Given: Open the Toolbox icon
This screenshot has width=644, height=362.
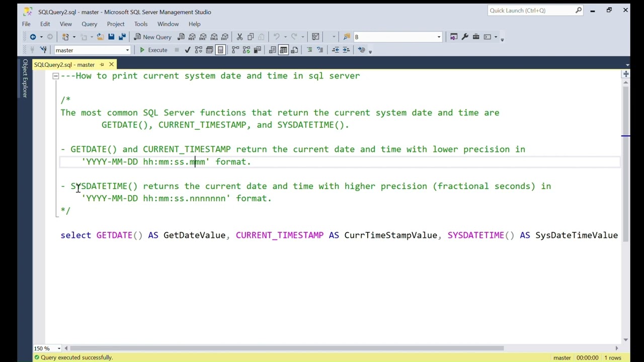Looking at the screenshot, I should pyautogui.click(x=476, y=37).
